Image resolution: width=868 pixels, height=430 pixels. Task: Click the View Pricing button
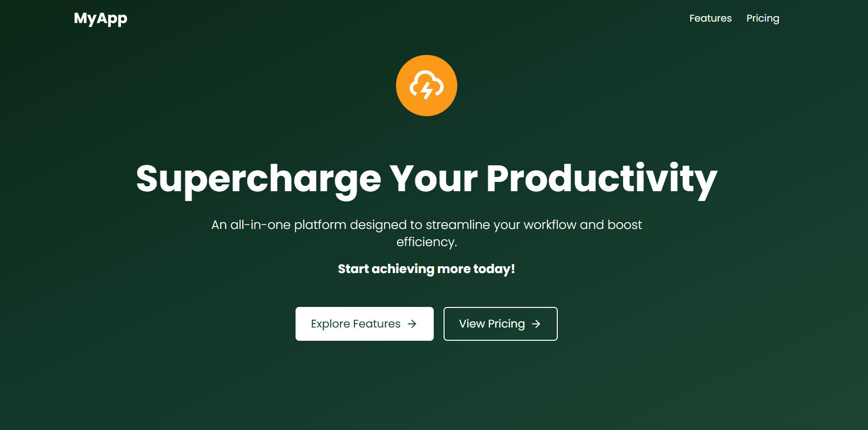500,324
